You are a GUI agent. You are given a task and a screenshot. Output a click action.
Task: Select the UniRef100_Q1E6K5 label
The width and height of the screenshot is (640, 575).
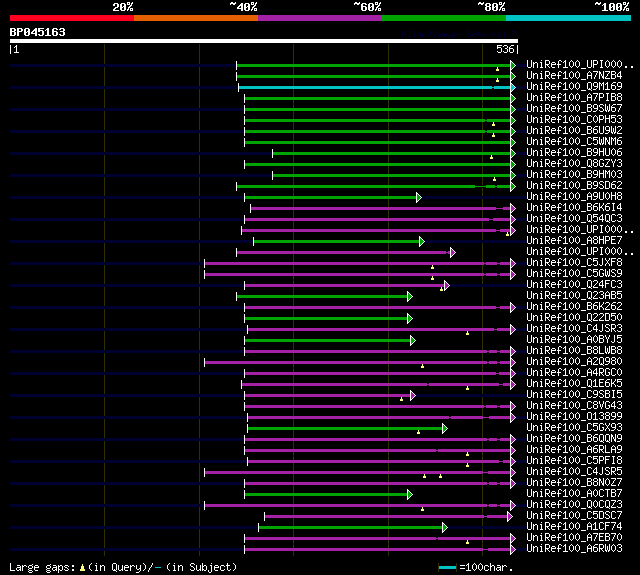574,384
